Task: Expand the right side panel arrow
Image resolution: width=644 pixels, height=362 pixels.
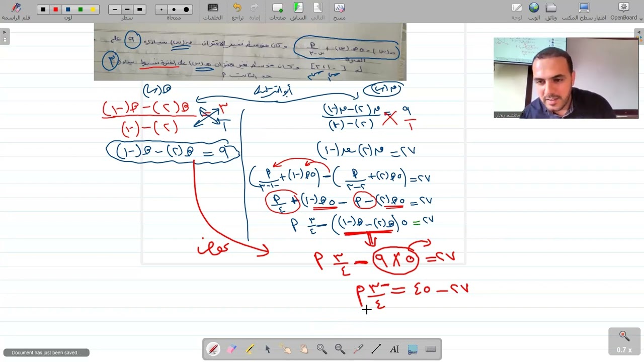Action: click(x=639, y=37)
